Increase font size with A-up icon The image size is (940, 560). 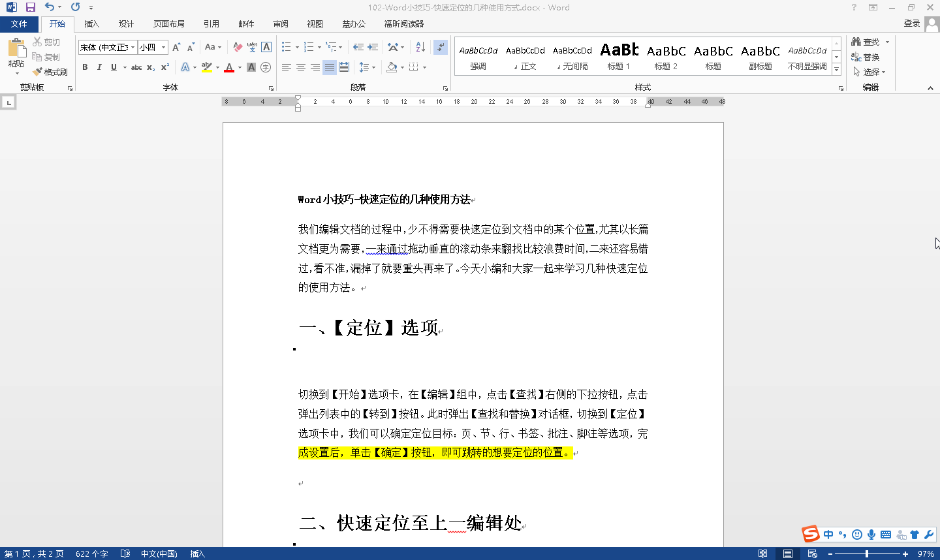[176, 47]
